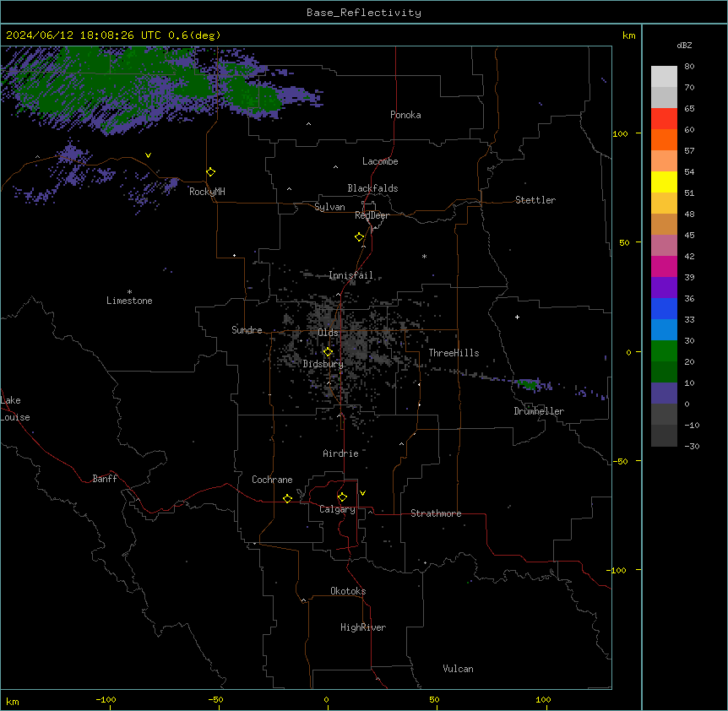Click the dBZ legend heading
Image resolution: width=728 pixels, height=711 pixels.
[x=684, y=45]
